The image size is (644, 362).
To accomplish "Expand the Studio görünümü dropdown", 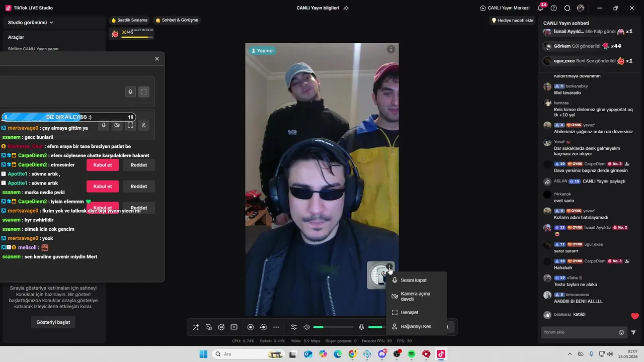I will (31, 23).
